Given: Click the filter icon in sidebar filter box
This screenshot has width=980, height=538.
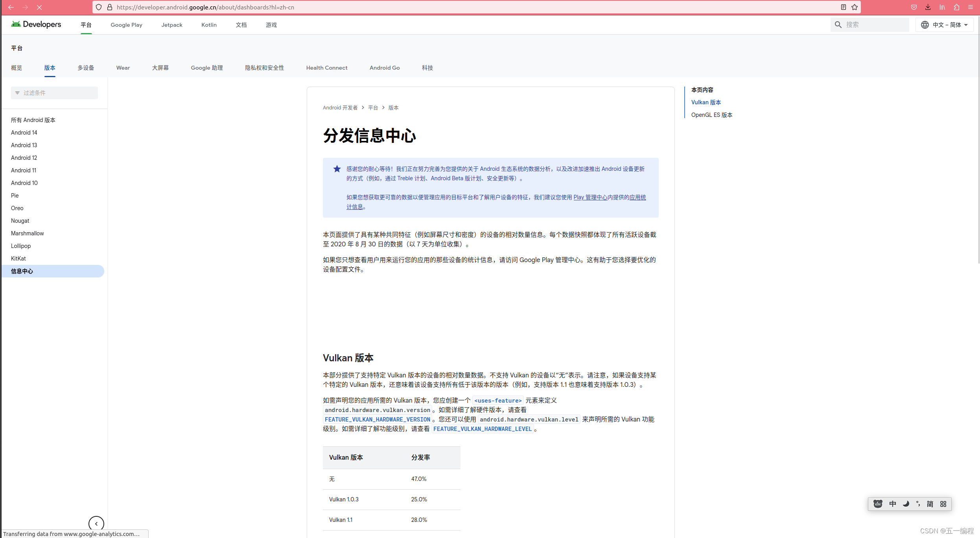Looking at the screenshot, I should pyautogui.click(x=17, y=93).
